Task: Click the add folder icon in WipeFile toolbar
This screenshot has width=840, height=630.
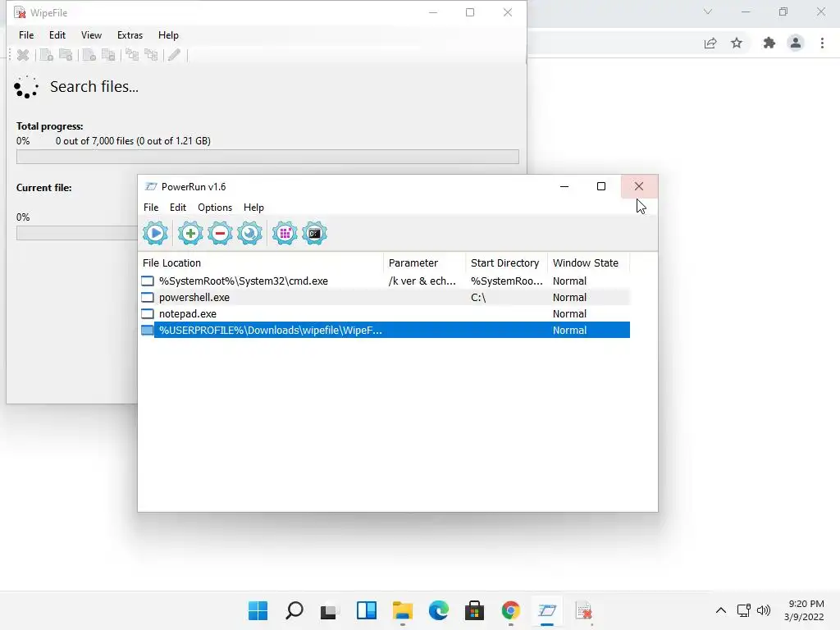Action: click(x=66, y=55)
